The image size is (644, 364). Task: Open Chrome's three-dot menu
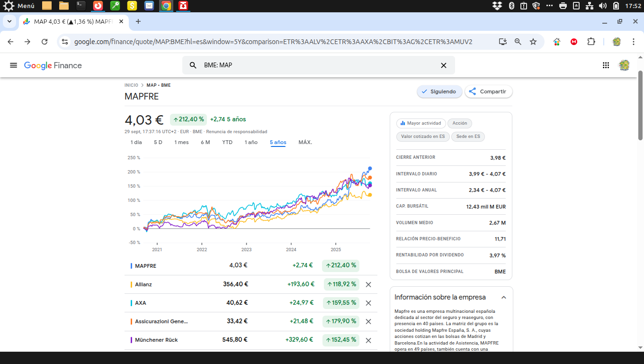[634, 42]
